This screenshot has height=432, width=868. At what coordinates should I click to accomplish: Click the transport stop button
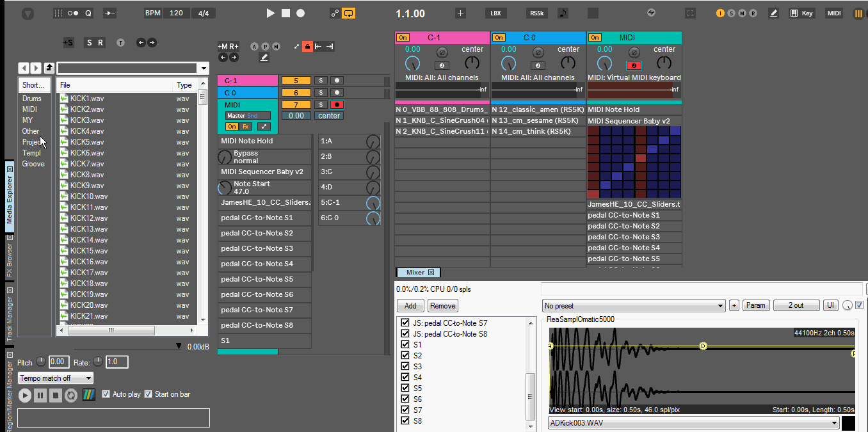click(x=285, y=13)
